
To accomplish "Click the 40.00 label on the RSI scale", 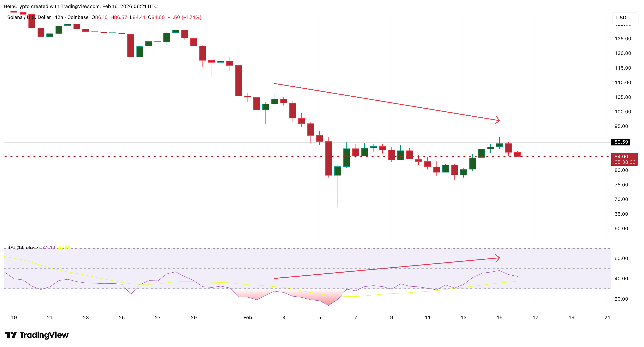I will (621, 279).
